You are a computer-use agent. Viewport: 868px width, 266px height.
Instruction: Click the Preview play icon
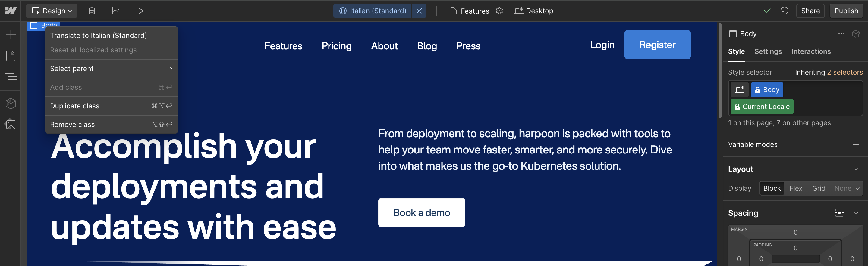140,11
